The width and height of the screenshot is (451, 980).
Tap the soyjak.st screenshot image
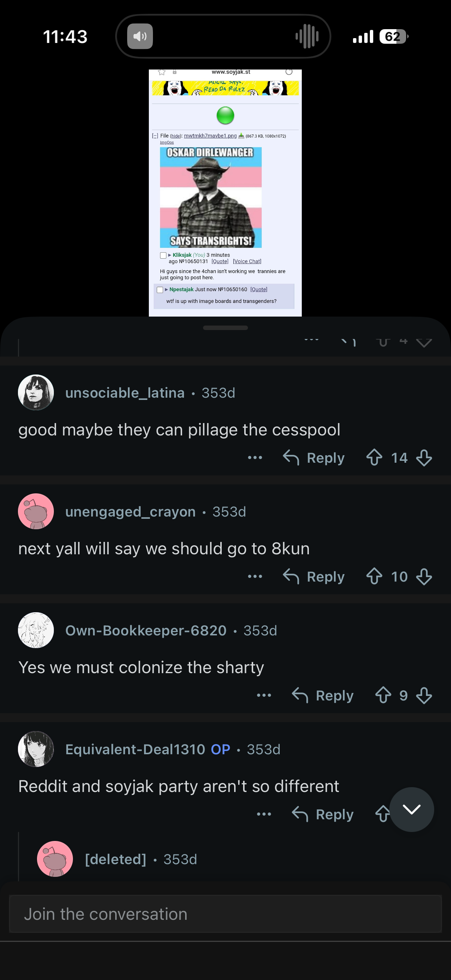[225, 192]
